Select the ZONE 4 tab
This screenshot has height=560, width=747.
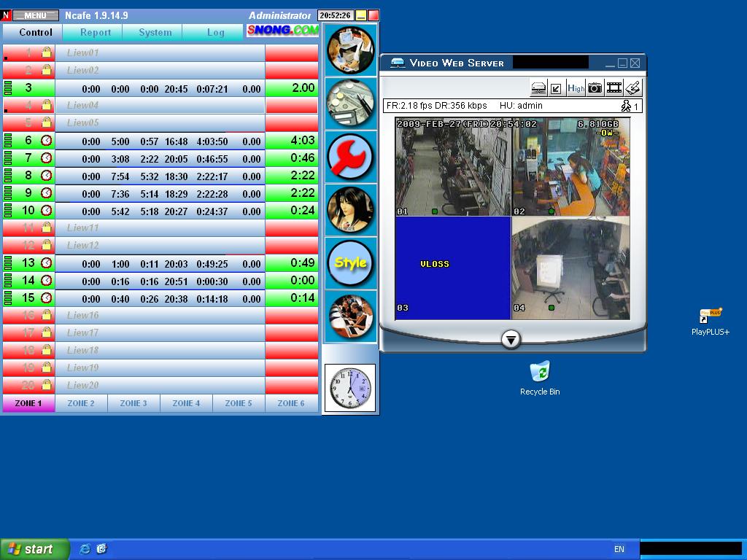[x=186, y=403]
